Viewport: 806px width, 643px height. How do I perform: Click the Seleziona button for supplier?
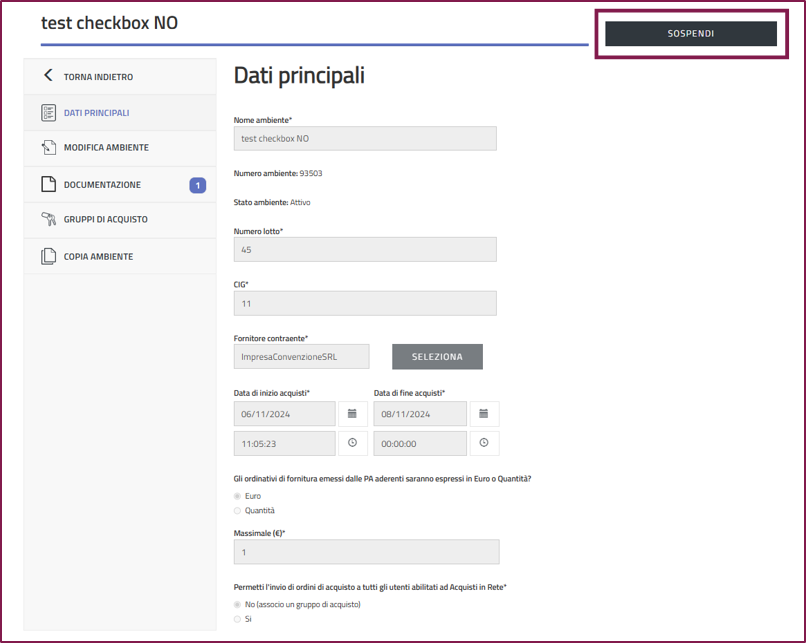point(437,357)
